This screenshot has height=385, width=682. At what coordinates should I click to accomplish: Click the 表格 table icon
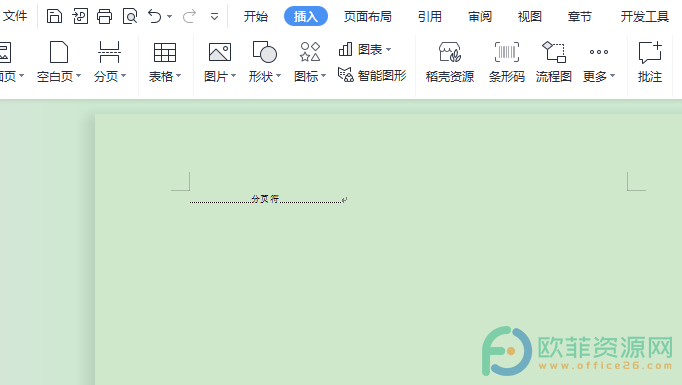165,53
